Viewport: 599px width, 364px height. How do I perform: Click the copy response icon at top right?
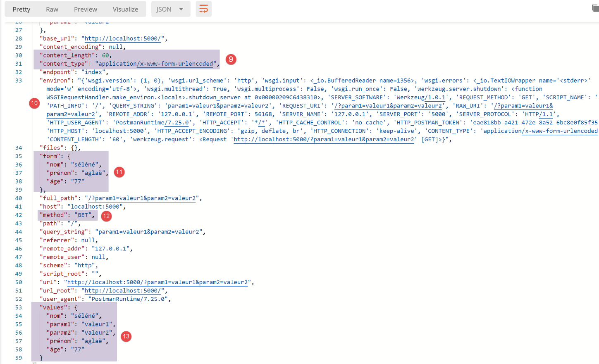tap(595, 8)
